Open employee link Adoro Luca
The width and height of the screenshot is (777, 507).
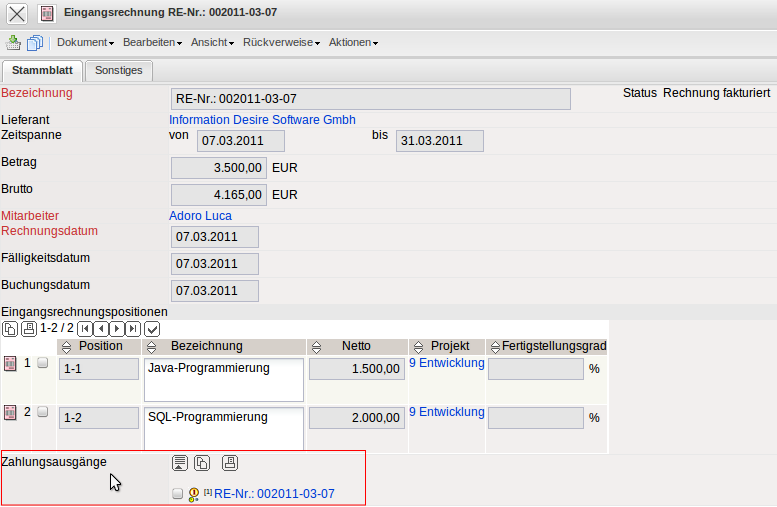[x=200, y=216]
